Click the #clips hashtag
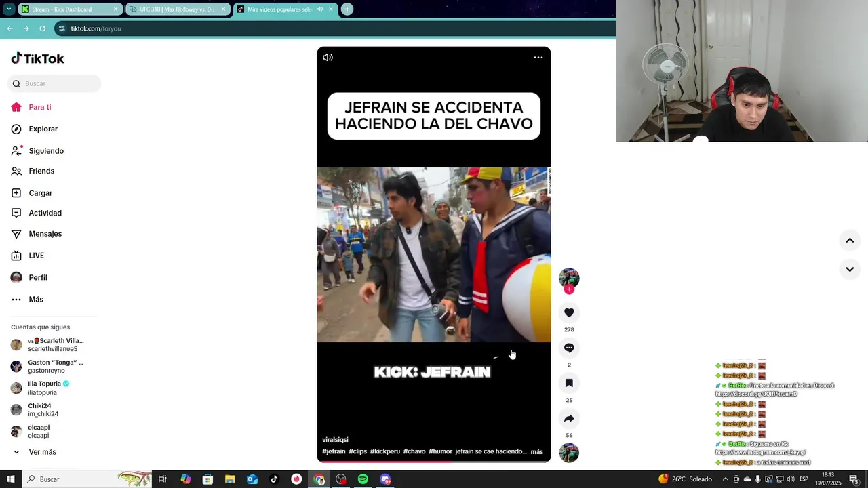Image resolution: width=868 pixels, height=488 pixels. [357, 451]
